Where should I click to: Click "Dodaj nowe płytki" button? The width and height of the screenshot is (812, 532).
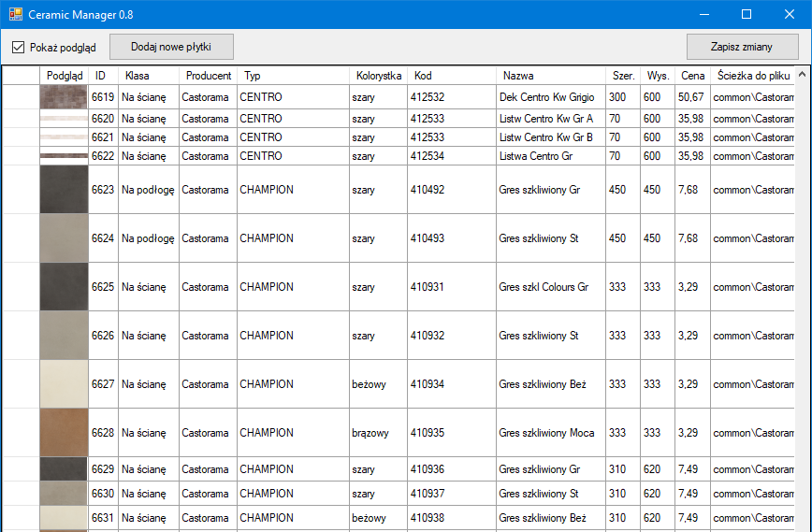tap(171, 47)
